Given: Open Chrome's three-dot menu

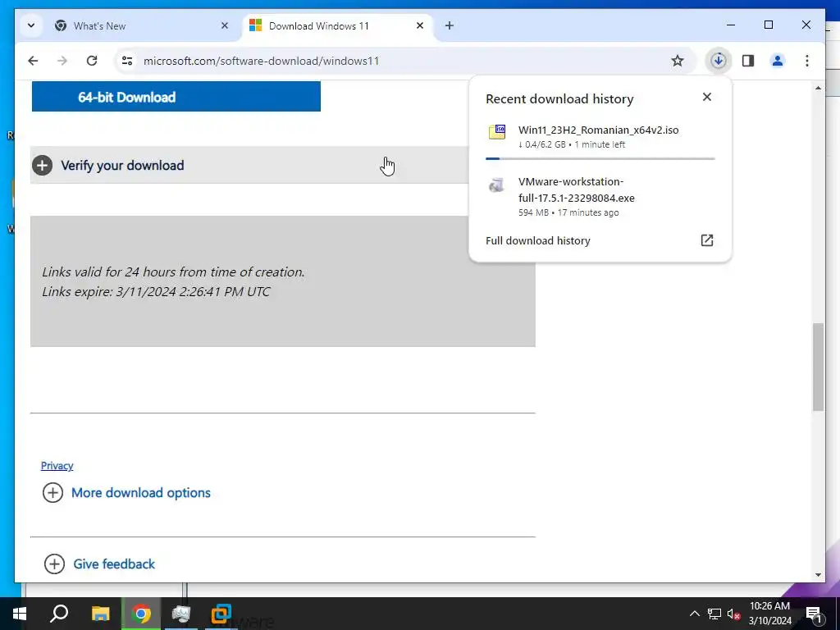Looking at the screenshot, I should [x=807, y=61].
